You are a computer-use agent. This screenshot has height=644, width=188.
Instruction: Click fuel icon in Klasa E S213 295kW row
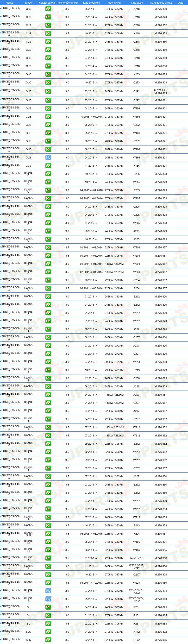click(x=48, y=370)
